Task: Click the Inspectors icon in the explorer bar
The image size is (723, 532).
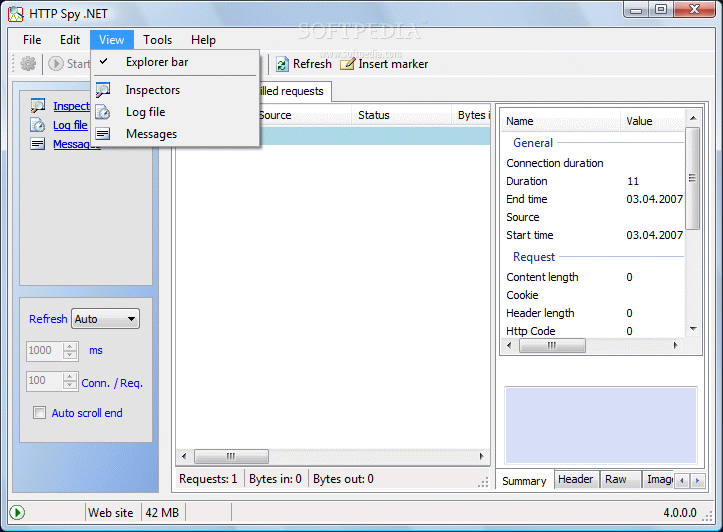Action: [x=38, y=106]
